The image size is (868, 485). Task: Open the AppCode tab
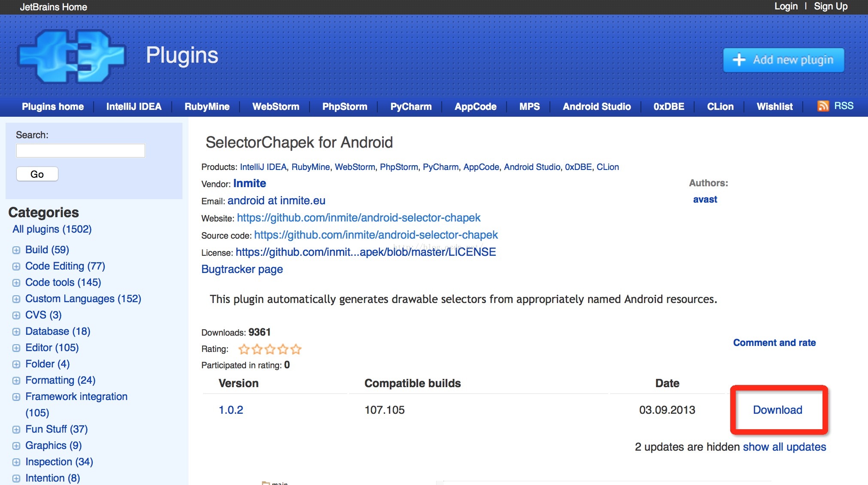[x=476, y=106]
